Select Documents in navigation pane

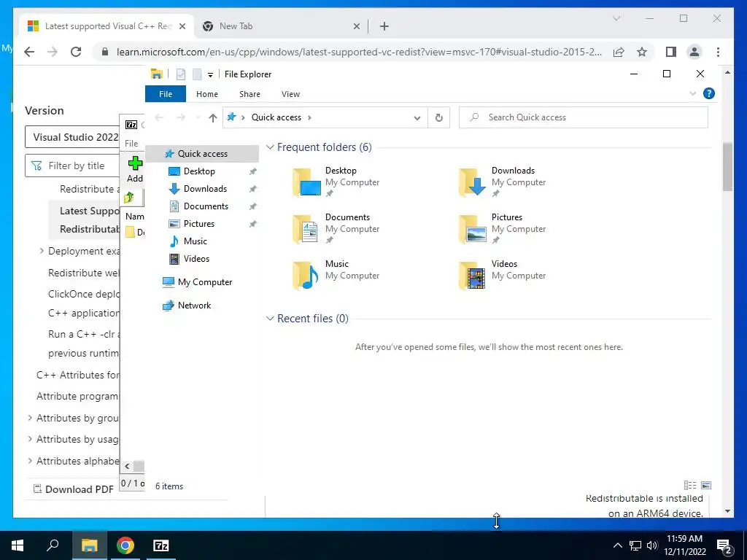tap(206, 206)
